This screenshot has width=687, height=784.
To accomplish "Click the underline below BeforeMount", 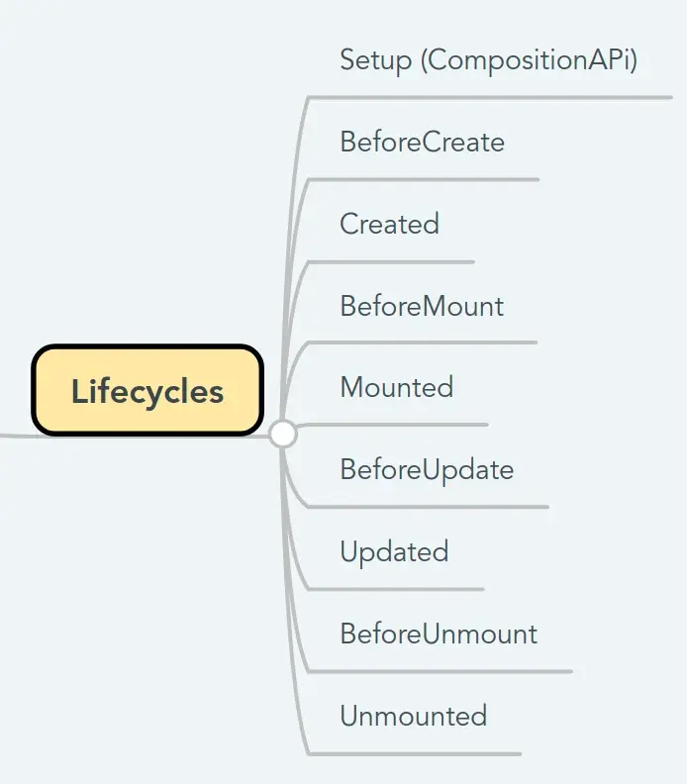I will 422,343.
